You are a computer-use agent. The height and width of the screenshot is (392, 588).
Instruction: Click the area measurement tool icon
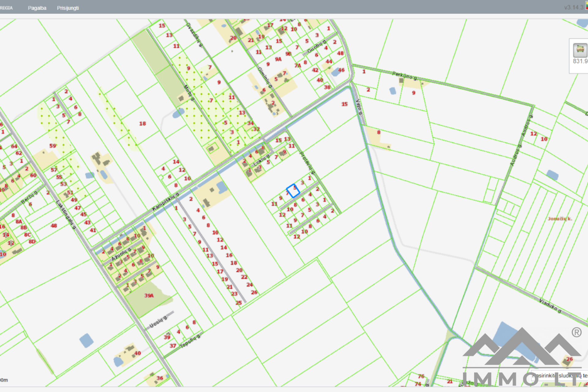point(580,50)
